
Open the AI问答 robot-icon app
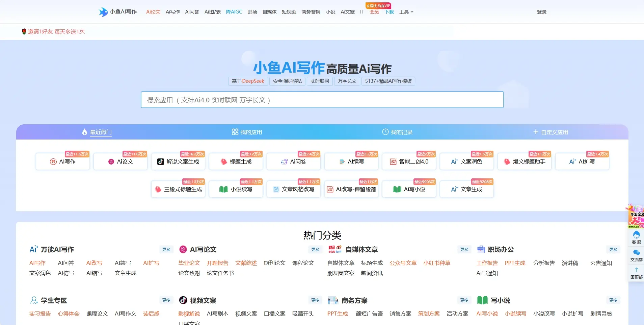[x=294, y=162]
